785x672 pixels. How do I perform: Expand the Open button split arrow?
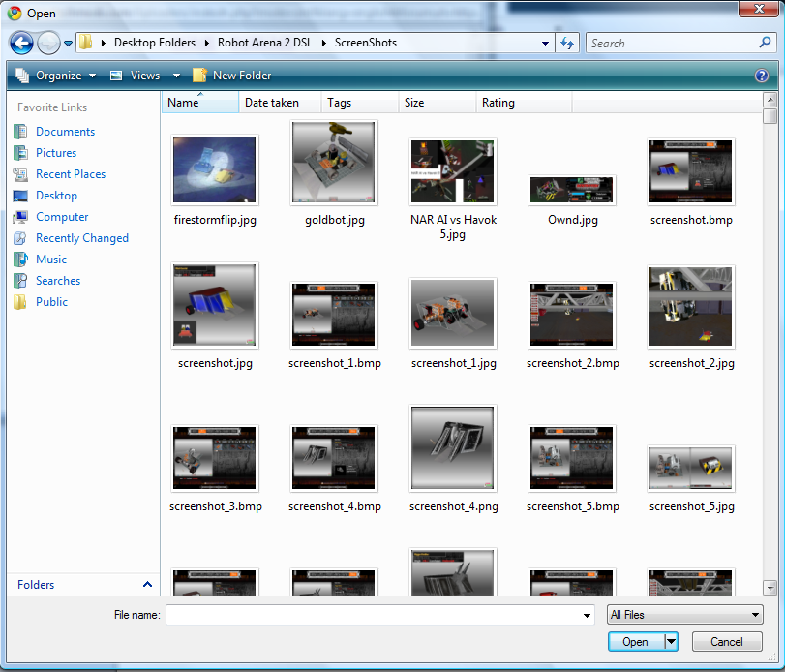671,642
